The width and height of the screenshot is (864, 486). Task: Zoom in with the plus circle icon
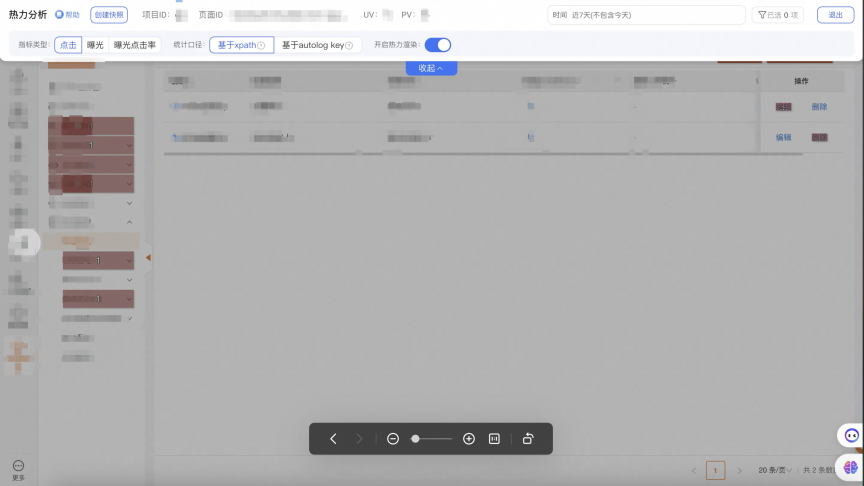click(469, 439)
